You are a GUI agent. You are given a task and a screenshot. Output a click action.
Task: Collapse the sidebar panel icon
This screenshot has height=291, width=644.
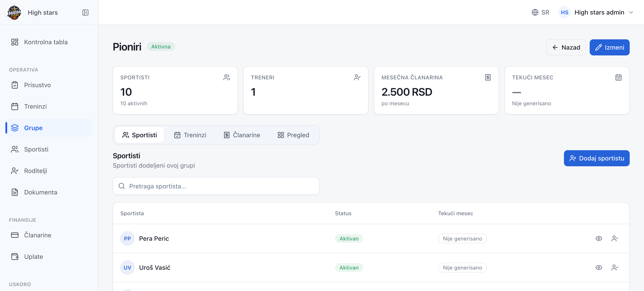coord(85,13)
